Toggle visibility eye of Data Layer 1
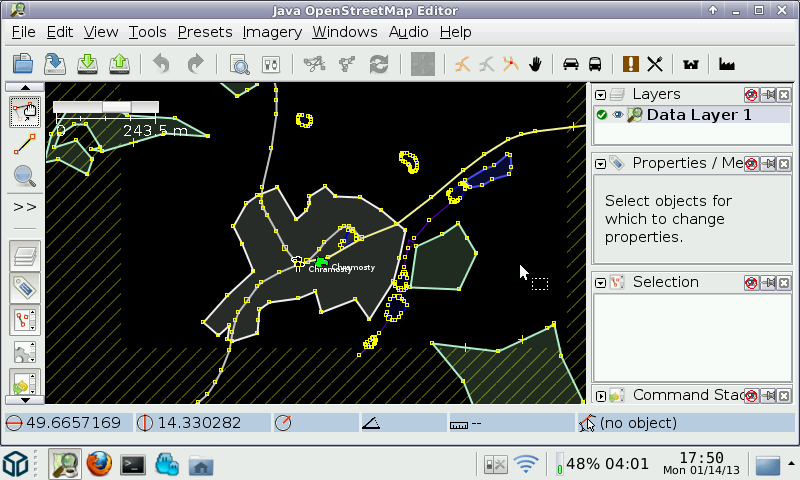 click(x=617, y=115)
